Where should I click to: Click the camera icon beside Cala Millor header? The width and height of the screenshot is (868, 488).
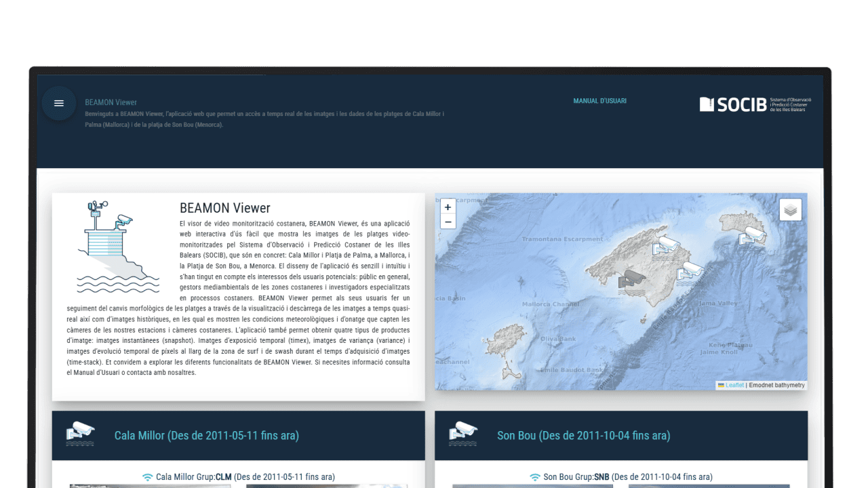80,434
